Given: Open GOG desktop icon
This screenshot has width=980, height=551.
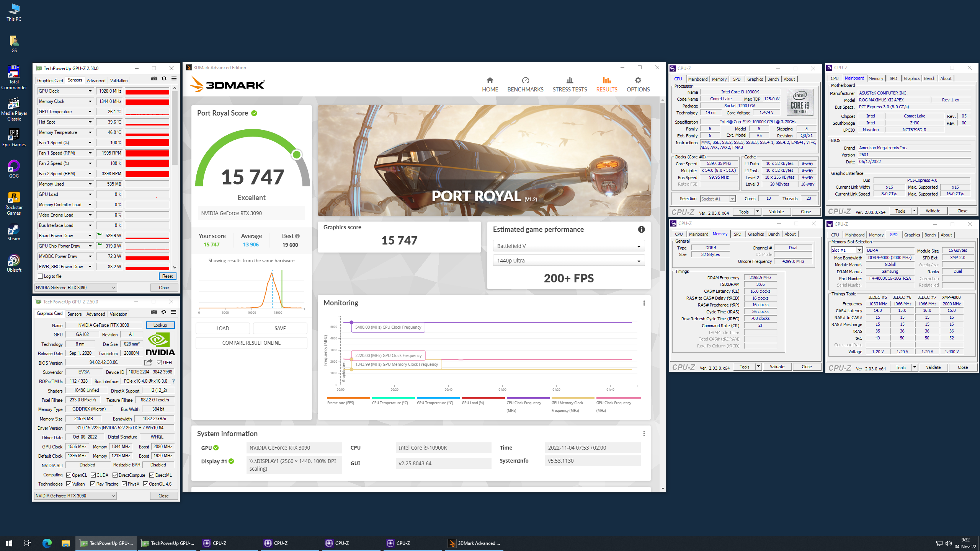Looking at the screenshot, I should [14, 169].
